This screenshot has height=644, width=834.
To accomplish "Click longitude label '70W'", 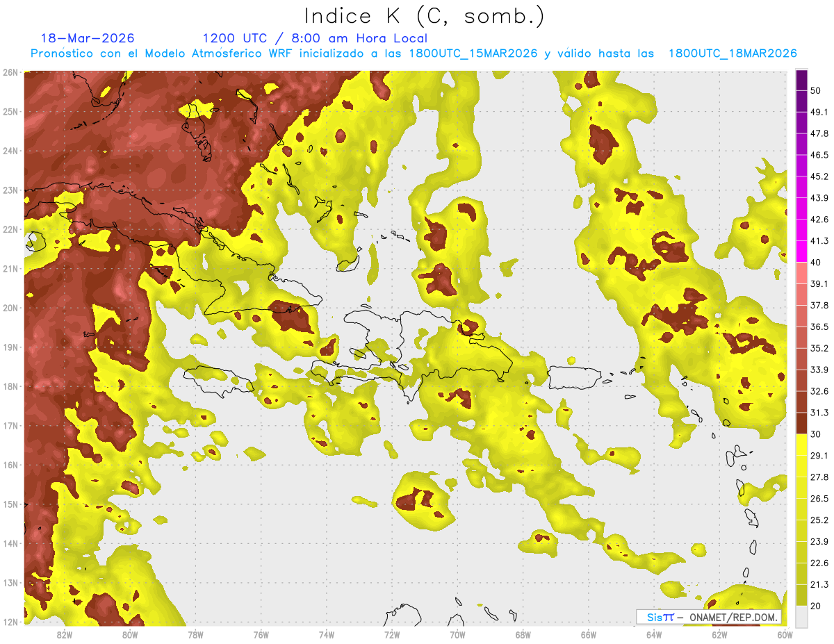I will click(457, 635).
